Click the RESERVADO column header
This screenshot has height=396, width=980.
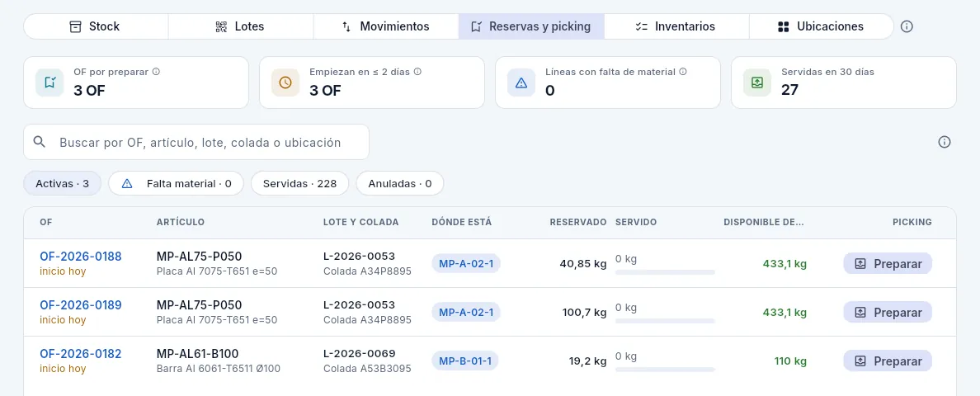click(578, 222)
